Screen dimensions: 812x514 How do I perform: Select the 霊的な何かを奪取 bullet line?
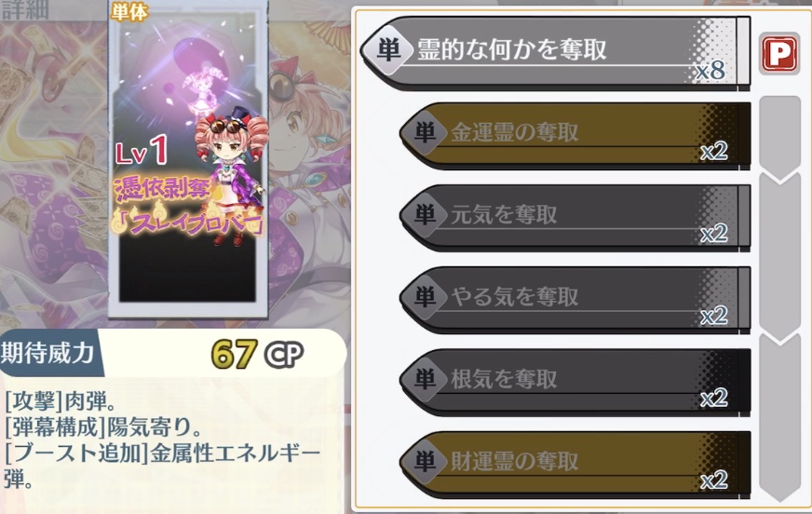click(x=555, y=53)
